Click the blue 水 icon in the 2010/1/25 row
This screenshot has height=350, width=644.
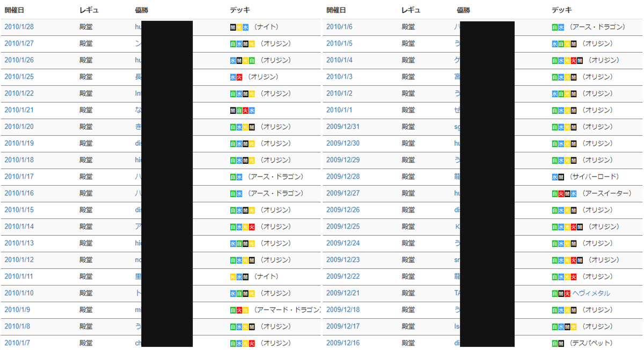pos(233,77)
